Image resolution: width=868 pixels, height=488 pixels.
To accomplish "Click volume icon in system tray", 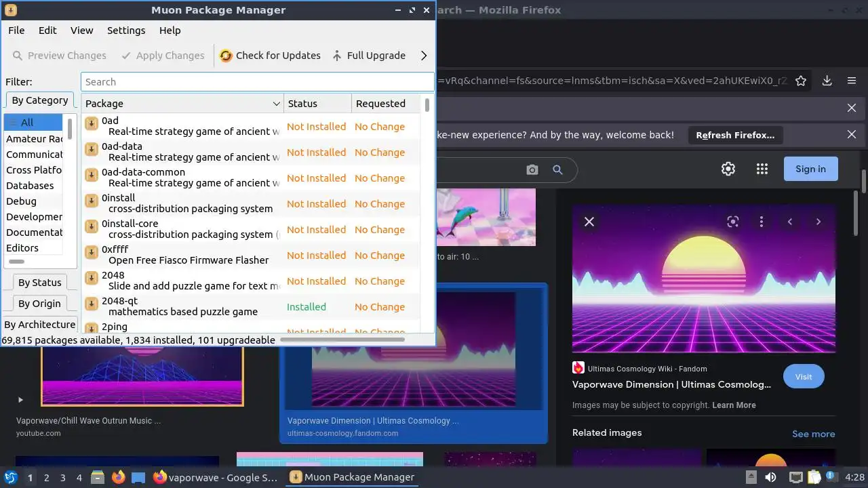I will pos(771,477).
